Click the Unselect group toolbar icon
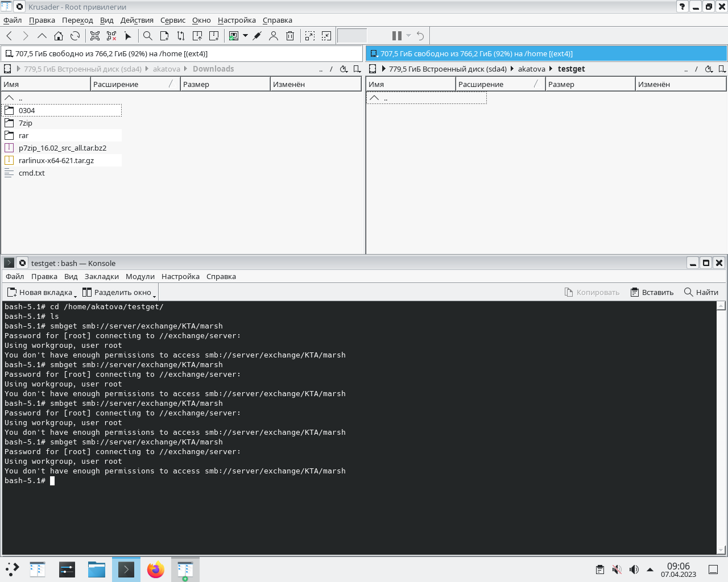 pyautogui.click(x=111, y=36)
